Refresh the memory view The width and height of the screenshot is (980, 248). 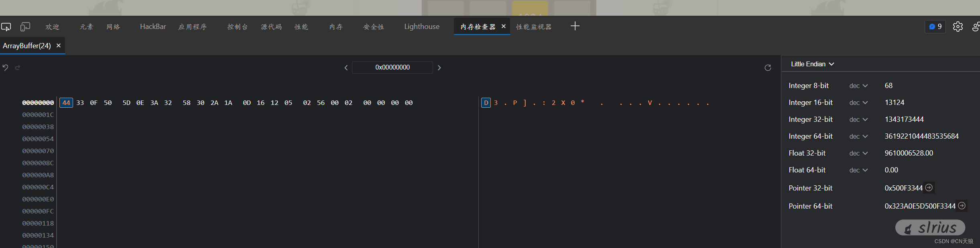768,68
